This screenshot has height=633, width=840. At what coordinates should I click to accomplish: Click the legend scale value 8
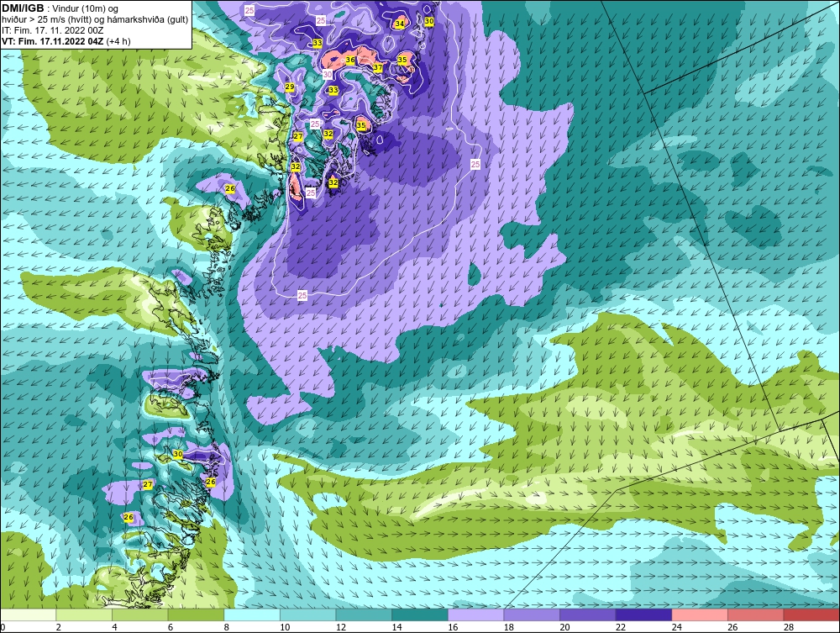[x=227, y=627]
